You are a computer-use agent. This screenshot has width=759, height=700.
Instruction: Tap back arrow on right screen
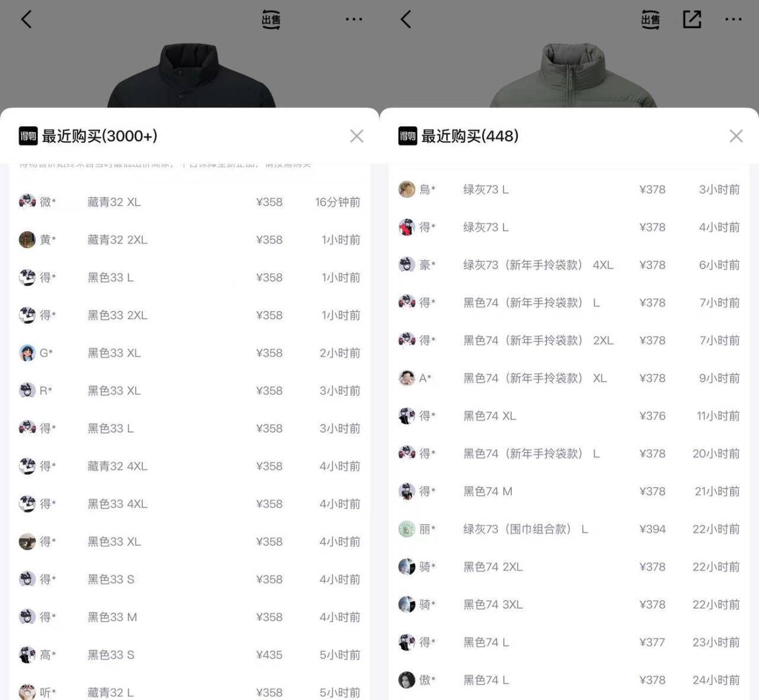[x=406, y=20]
